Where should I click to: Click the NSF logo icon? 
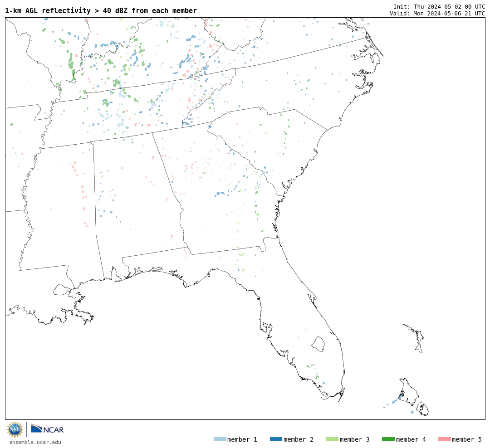[x=15, y=429]
